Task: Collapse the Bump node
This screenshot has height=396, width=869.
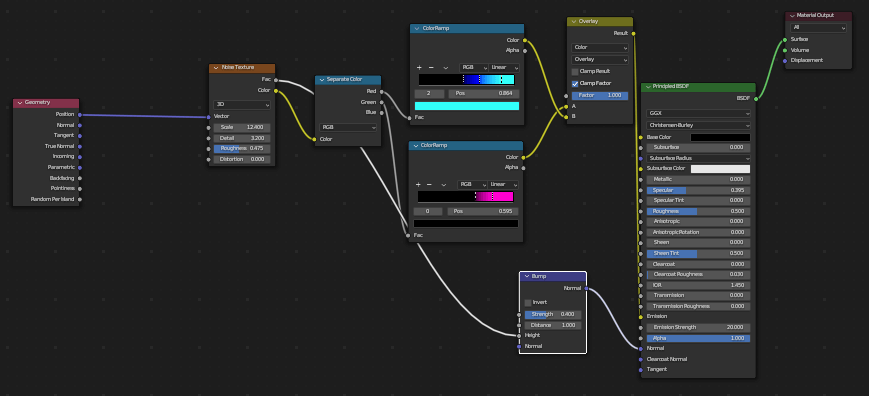Action: pyautogui.click(x=526, y=276)
